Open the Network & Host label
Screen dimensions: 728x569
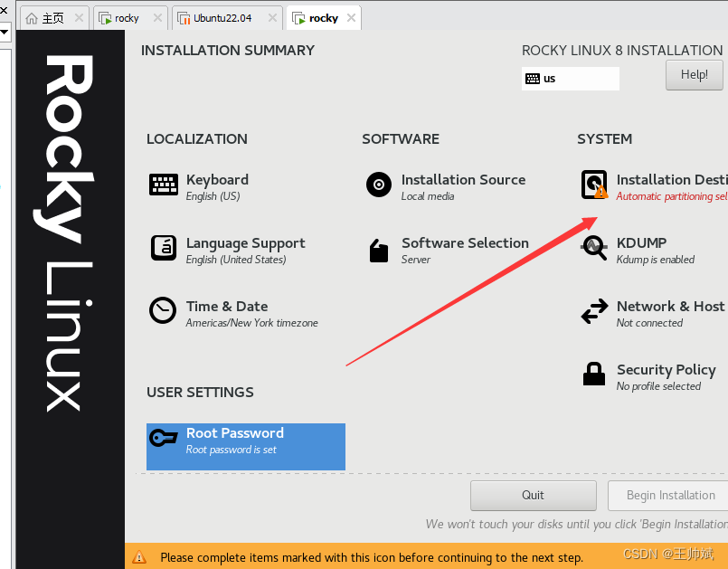click(670, 307)
